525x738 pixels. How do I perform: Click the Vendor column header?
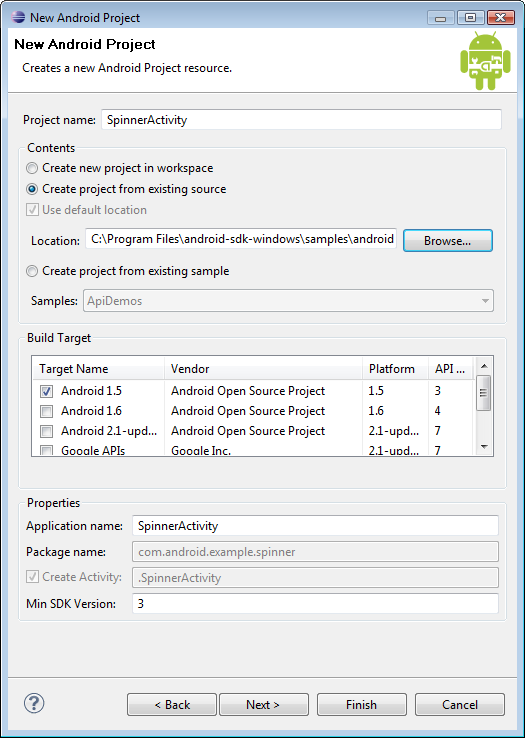click(264, 369)
